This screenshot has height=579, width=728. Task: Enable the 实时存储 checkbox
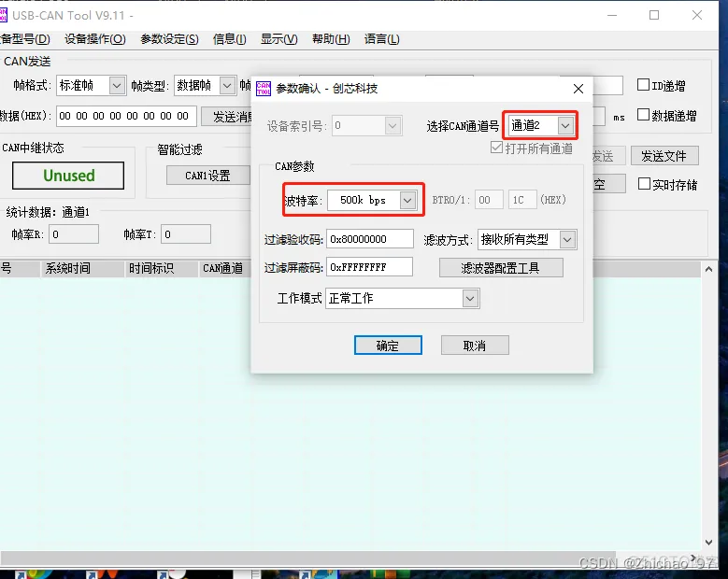644,184
